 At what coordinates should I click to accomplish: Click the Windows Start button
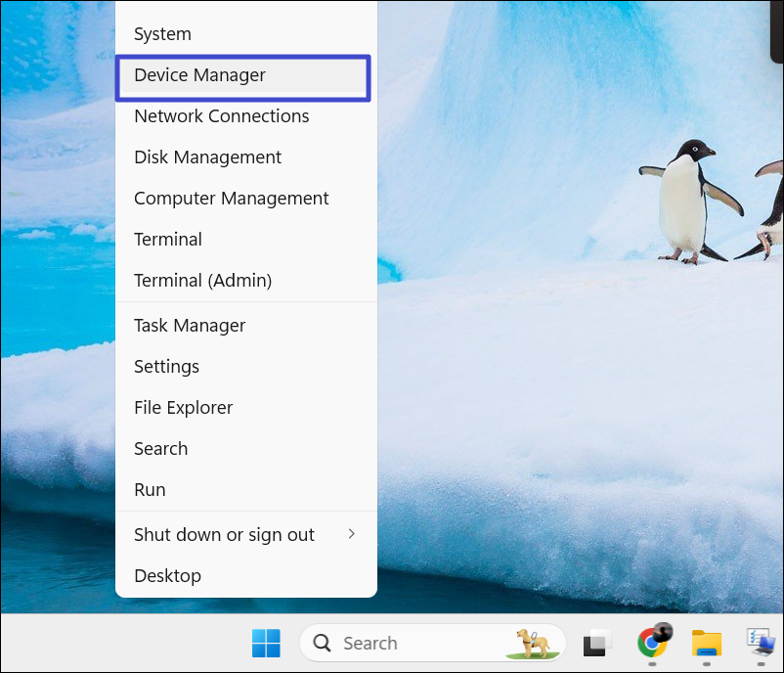266,643
